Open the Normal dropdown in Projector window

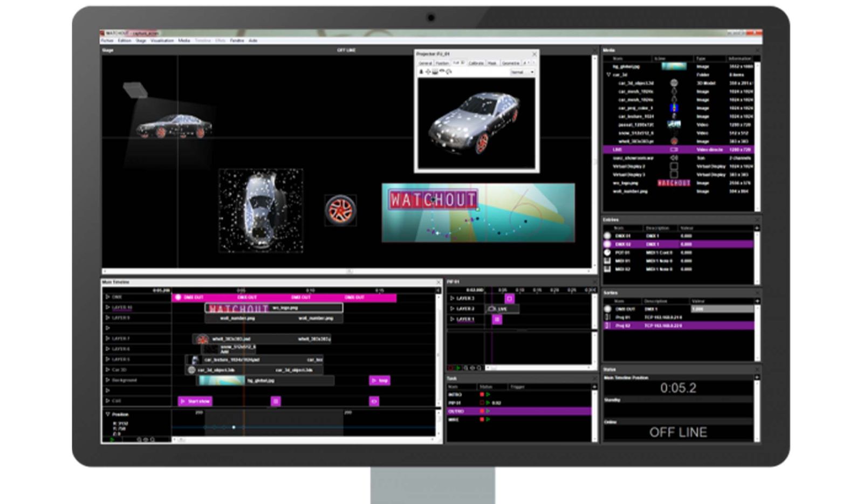click(x=522, y=72)
